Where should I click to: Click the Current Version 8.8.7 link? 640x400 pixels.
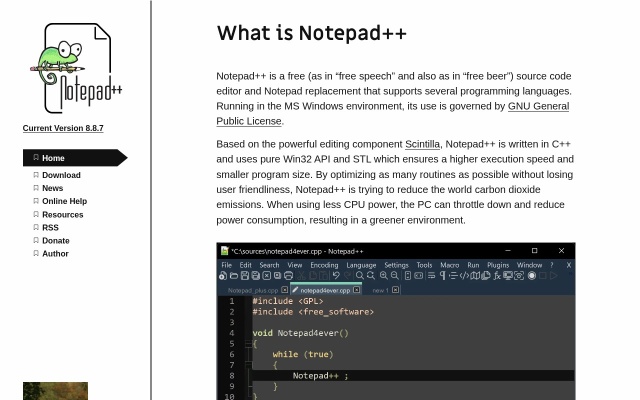[x=63, y=128]
